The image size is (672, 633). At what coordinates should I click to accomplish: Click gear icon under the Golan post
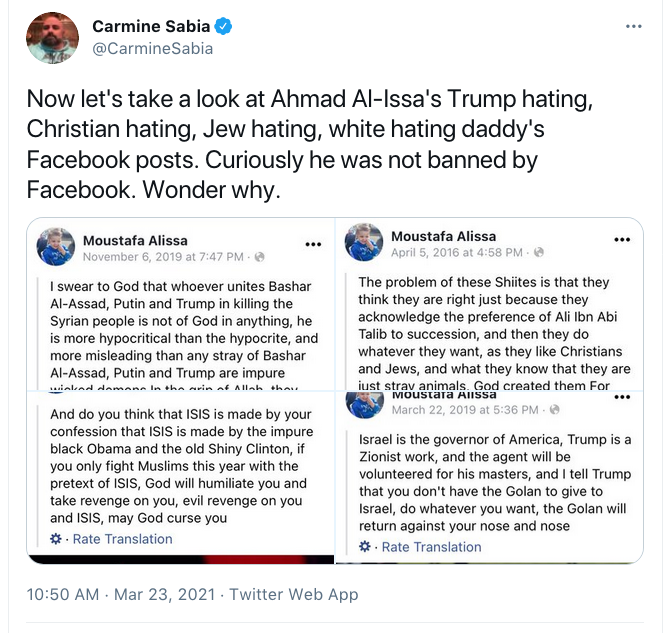point(365,547)
